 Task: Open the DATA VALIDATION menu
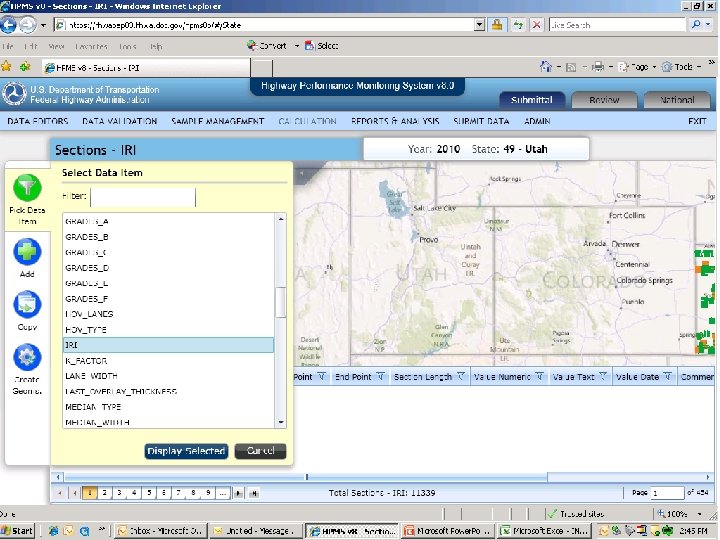coord(119,121)
